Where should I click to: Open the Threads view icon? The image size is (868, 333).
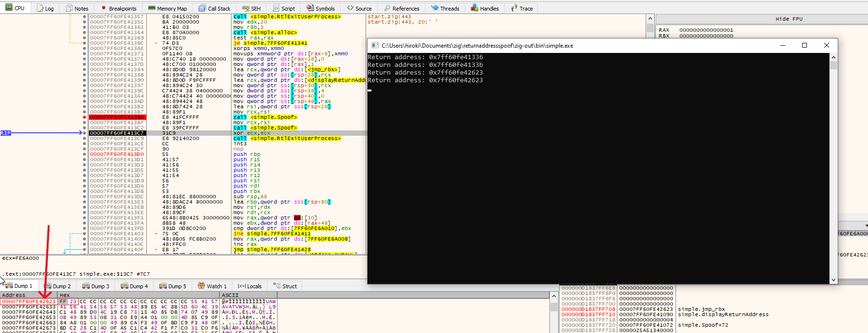click(434, 8)
